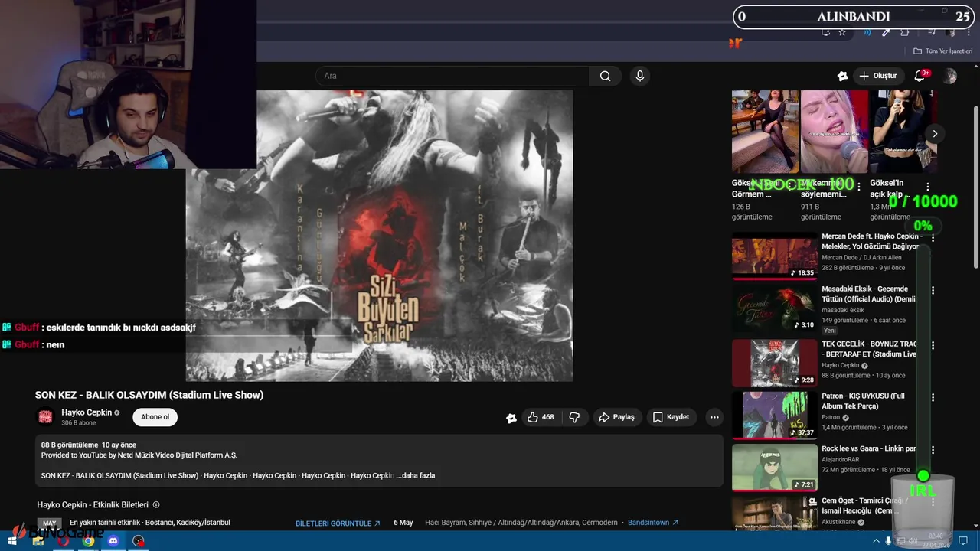Open the YouTube notifications bell

920,76
